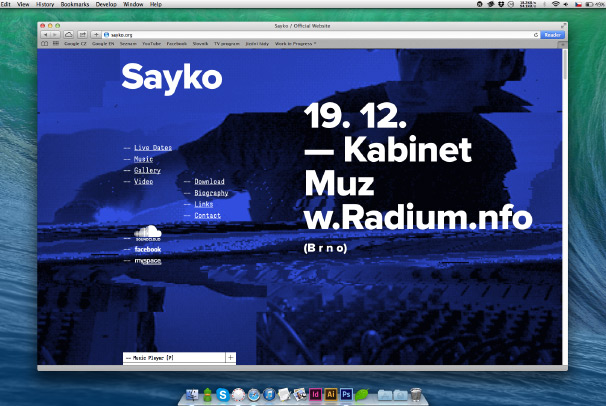
Task: Open Finder from the Dock
Action: tap(190, 395)
